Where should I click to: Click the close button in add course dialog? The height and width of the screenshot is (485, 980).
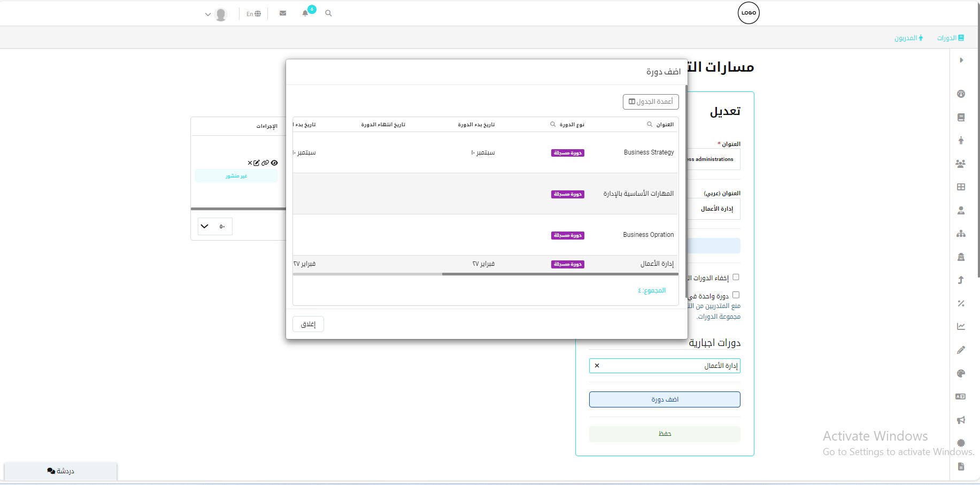[308, 324]
